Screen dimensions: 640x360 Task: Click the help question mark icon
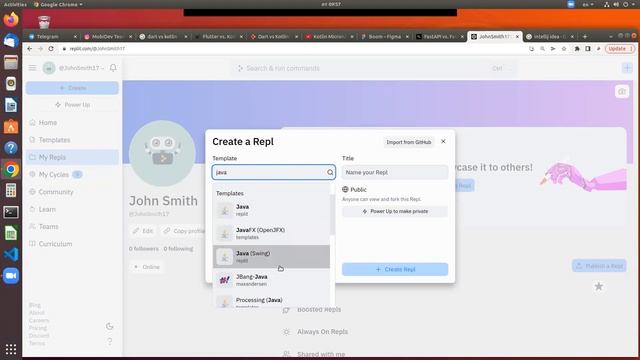[x=109, y=342]
